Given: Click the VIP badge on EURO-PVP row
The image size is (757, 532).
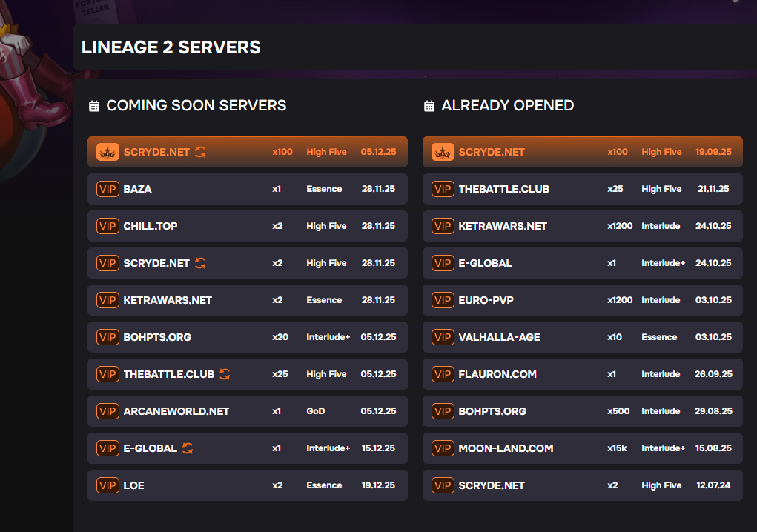Looking at the screenshot, I should [443, 300].
